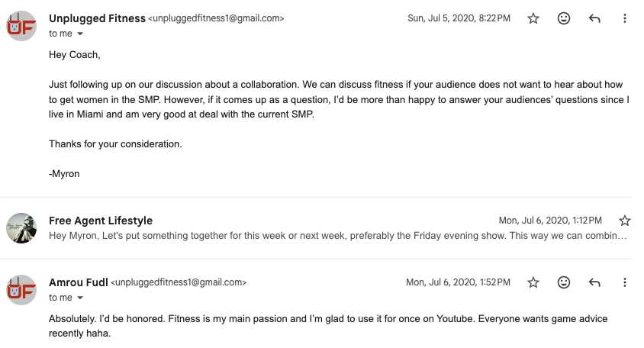The image size is (644, 348).
Task: Click the Mon, Jul 6, 1:52 PM timestamp
Action: (x=458, y=282)
